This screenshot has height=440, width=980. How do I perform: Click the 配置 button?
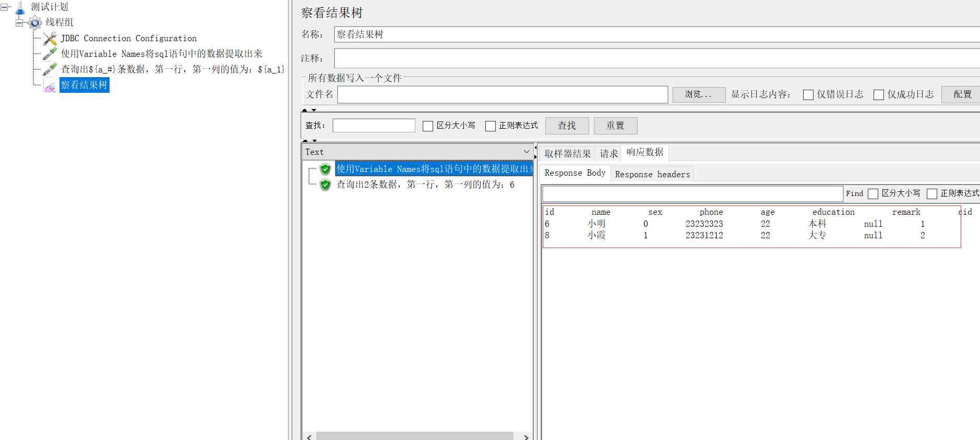coord(962,94)
